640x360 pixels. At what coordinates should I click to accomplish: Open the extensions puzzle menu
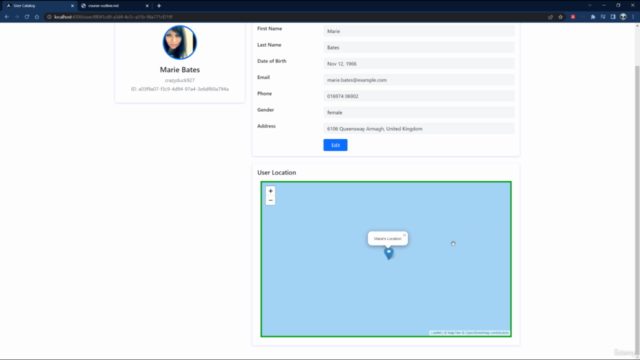593,17
